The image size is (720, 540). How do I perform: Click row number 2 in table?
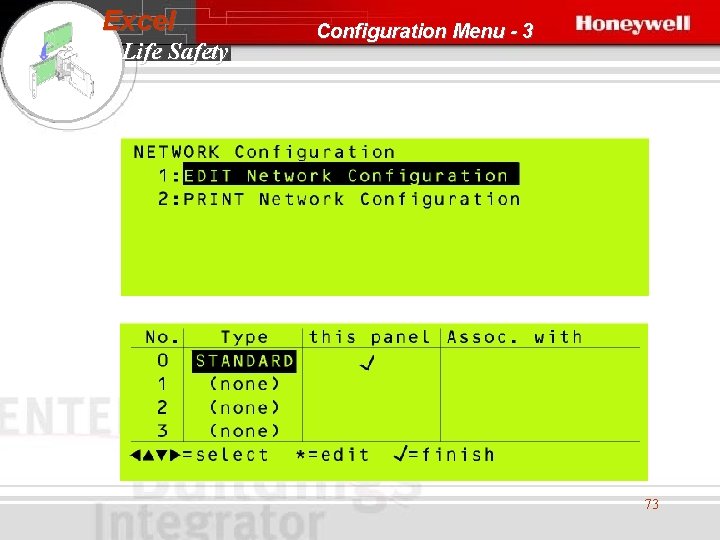[162, 407]
